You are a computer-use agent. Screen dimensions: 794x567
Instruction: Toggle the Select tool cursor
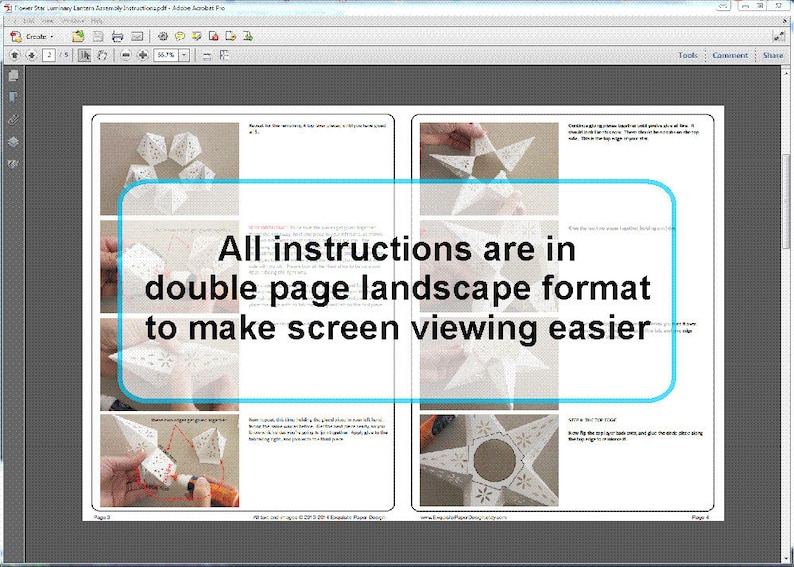[85, 55]
